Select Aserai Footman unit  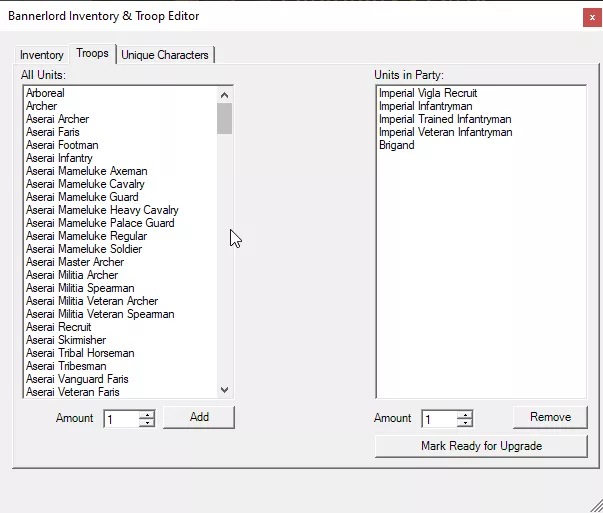(121, 145)
